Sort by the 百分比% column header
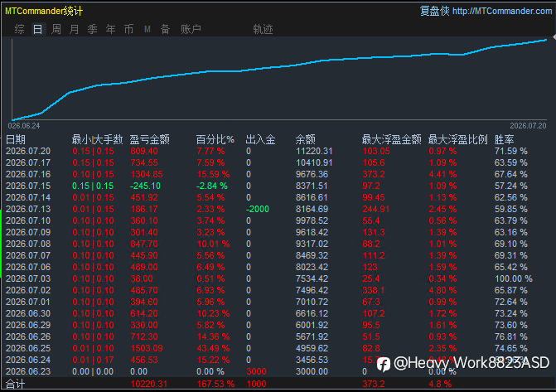The height and width of the screenshot is (392, 556). (x=215, y=139)
